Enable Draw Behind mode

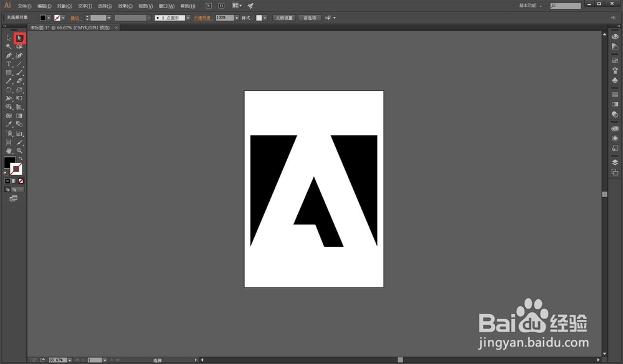tap(14, 189)
